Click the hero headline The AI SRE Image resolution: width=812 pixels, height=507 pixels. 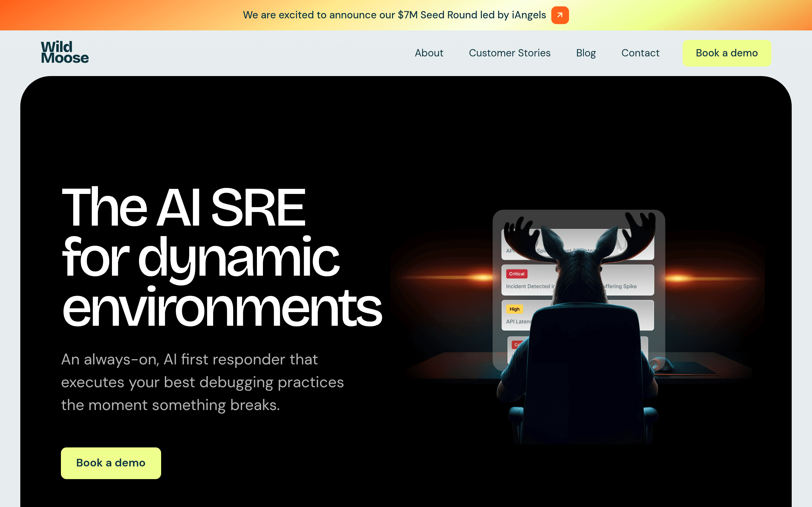184,207
